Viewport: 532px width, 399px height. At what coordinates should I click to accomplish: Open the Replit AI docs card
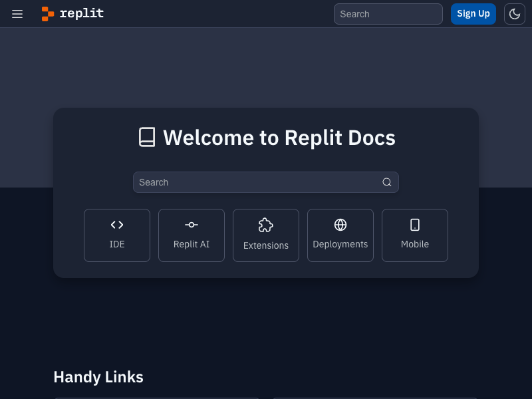(x=192, y=235)
